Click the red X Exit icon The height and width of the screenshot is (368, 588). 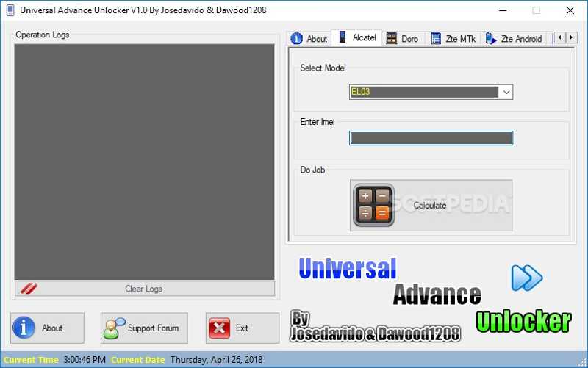(x=220, y=328)
